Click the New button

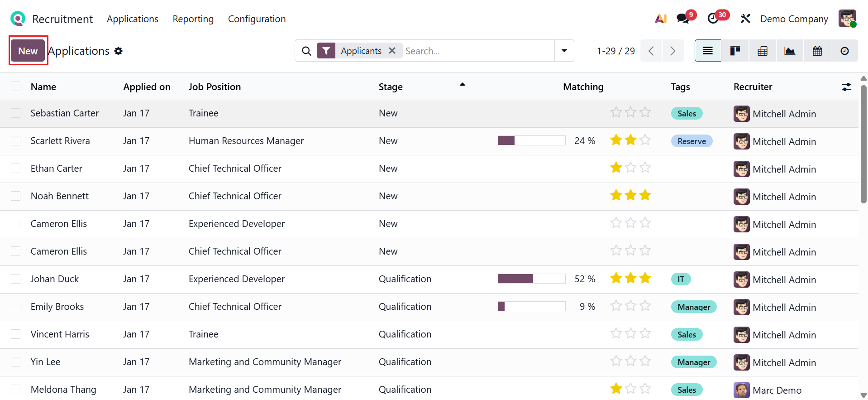(28, 51)
